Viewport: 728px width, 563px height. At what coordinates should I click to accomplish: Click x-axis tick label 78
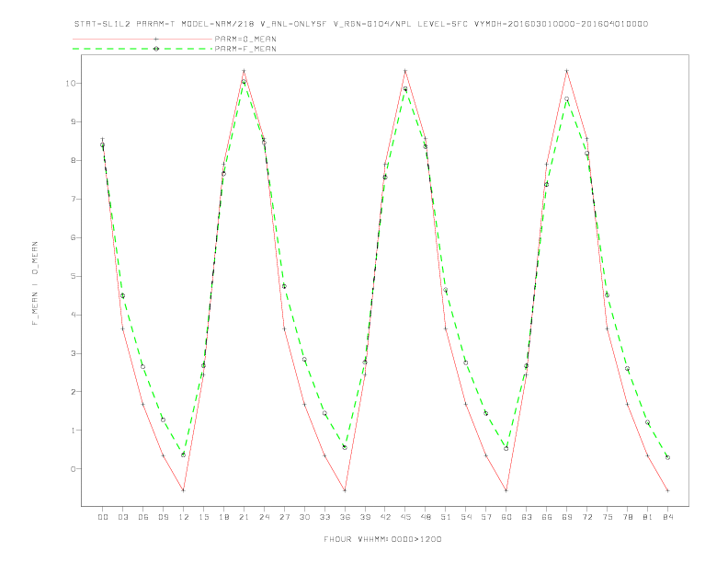tap(628, 517)
